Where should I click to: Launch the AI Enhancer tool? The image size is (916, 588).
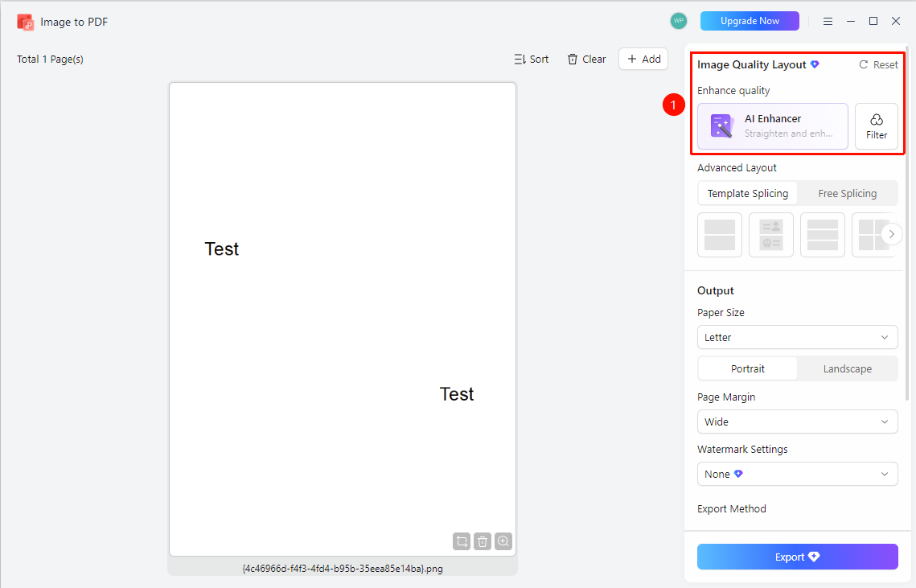coord(772,126)
